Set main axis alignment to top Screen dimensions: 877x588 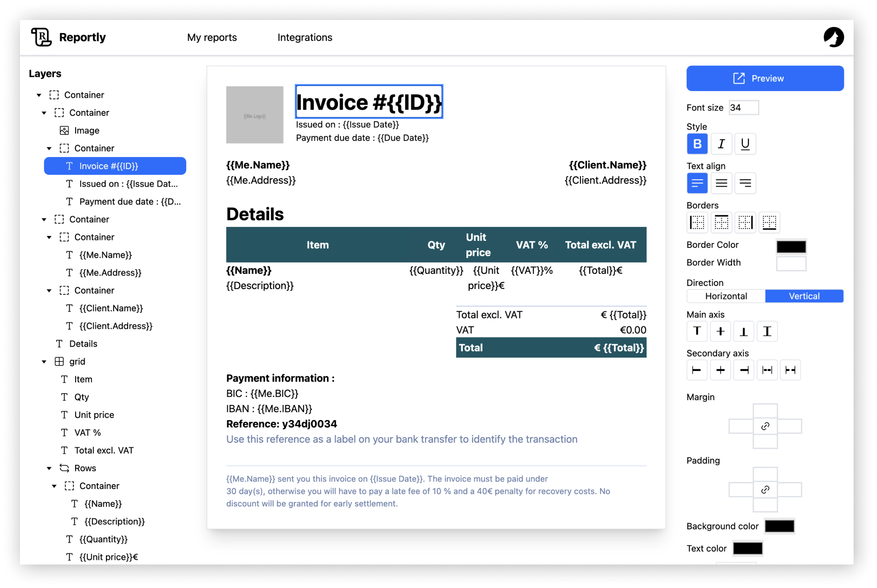pos(697,332)
